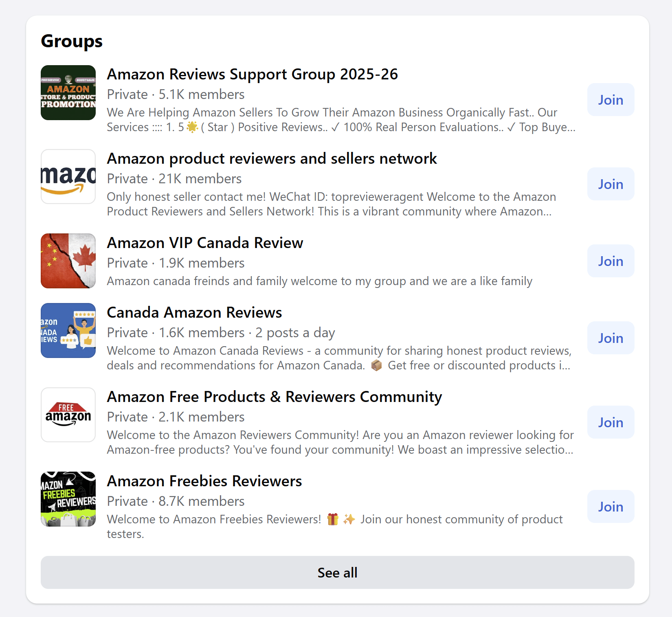
Task: Join the Amazon VIP Canada Review group
Action: [611, 261]
